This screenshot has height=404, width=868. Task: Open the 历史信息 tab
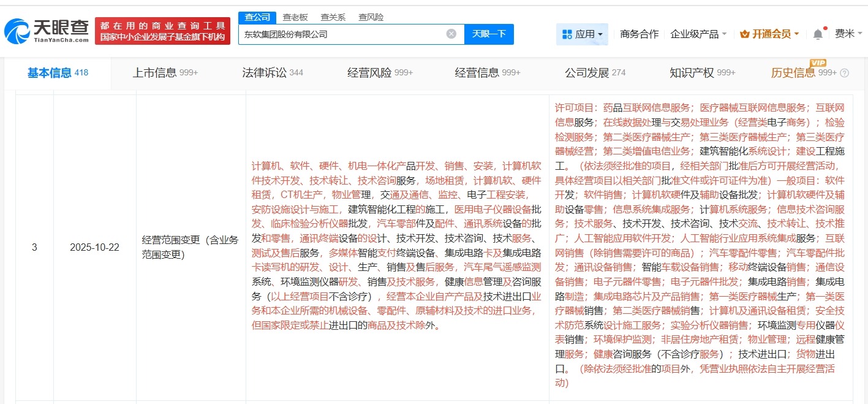794,72
